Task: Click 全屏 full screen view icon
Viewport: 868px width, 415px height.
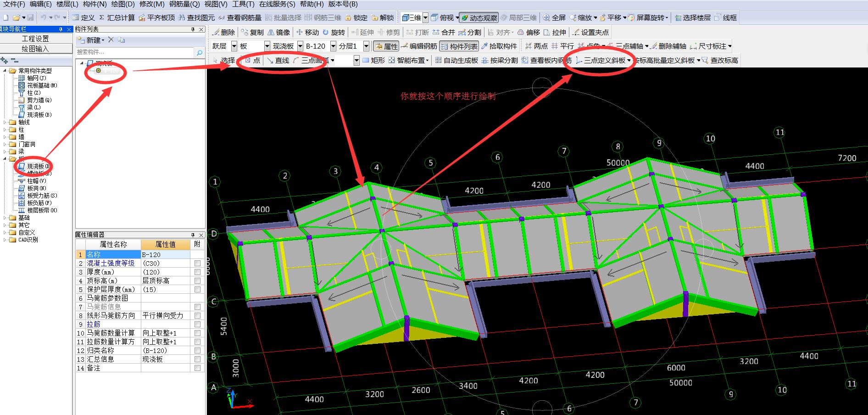Action: coord(554,17)
